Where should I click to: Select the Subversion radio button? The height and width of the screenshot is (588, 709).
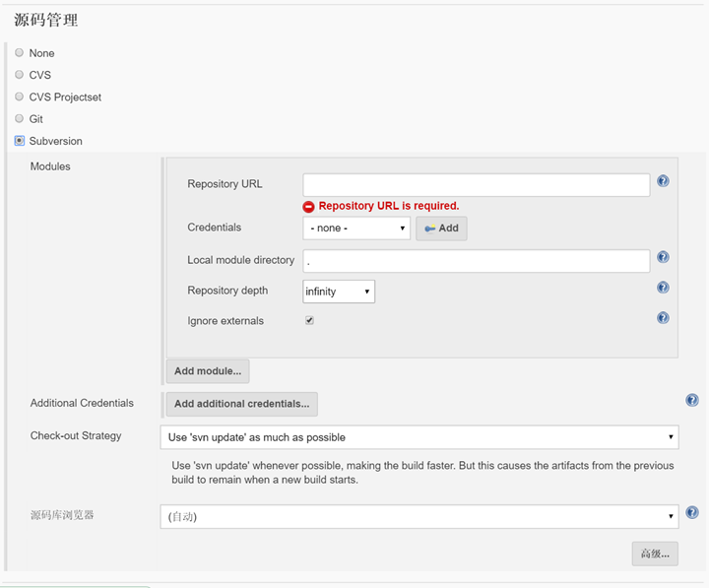pyautogui.click(x=20, y=141)
